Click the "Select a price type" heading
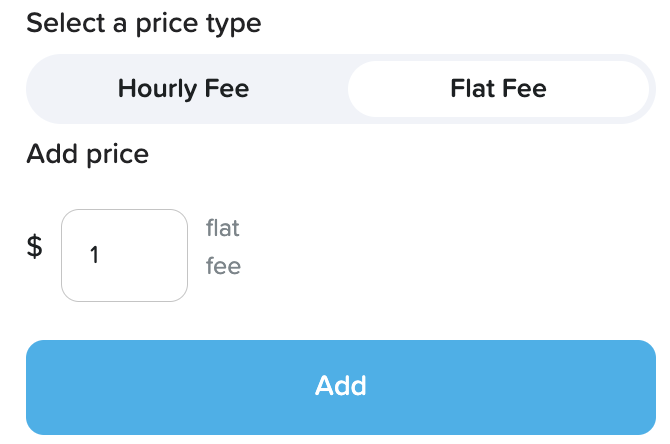 point(143,23)
